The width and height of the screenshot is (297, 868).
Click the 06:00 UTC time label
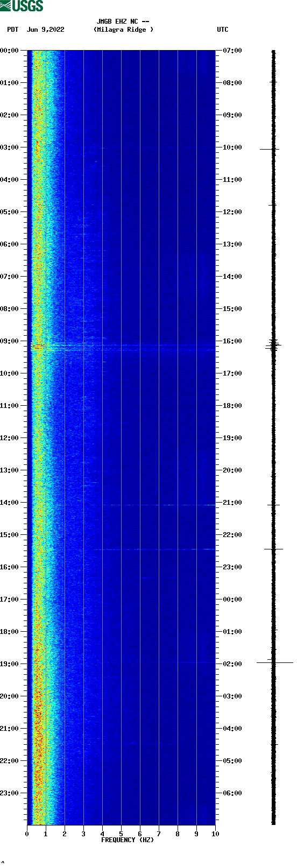(x=232, y=793)
